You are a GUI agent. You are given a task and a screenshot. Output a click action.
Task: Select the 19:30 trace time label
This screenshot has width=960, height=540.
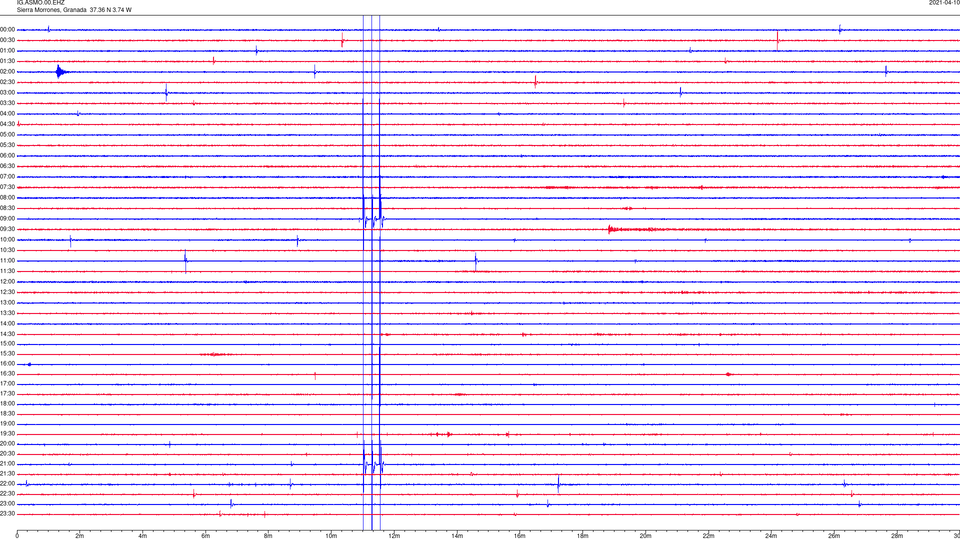[x=8, y=433]
